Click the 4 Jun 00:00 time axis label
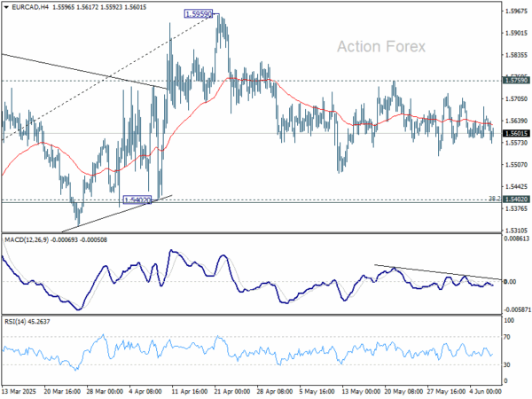The height and width of the screenshot is (399, 532). (x=486, y=392)
